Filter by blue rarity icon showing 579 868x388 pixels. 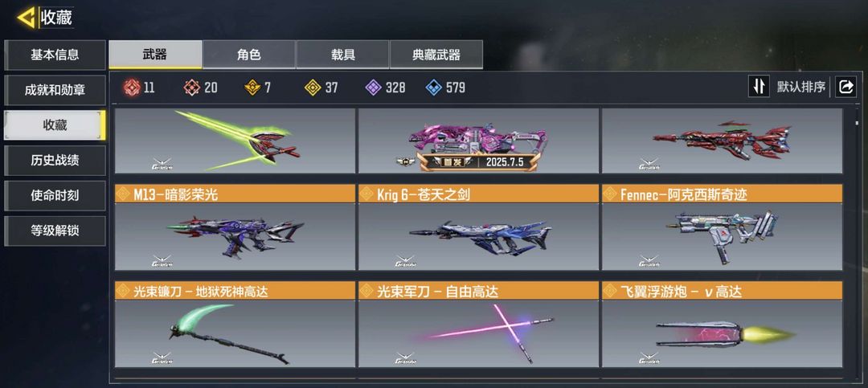[x=433, y=88]
